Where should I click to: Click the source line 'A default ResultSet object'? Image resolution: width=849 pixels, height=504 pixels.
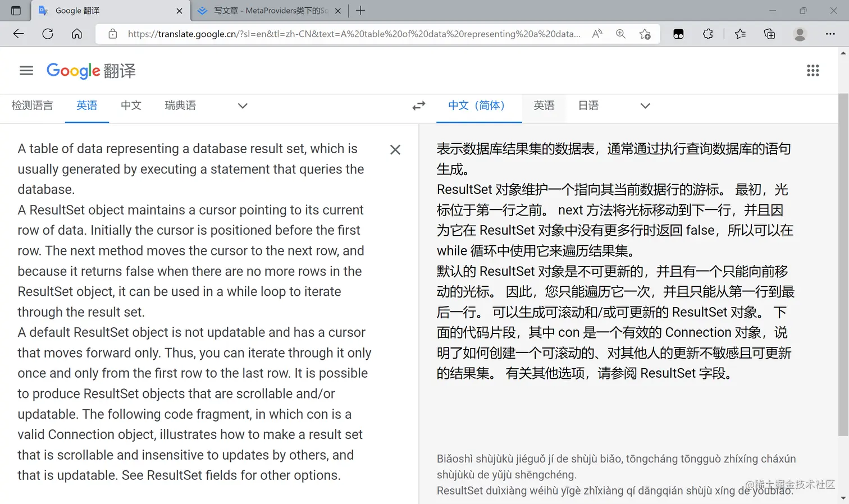[191, 332]
